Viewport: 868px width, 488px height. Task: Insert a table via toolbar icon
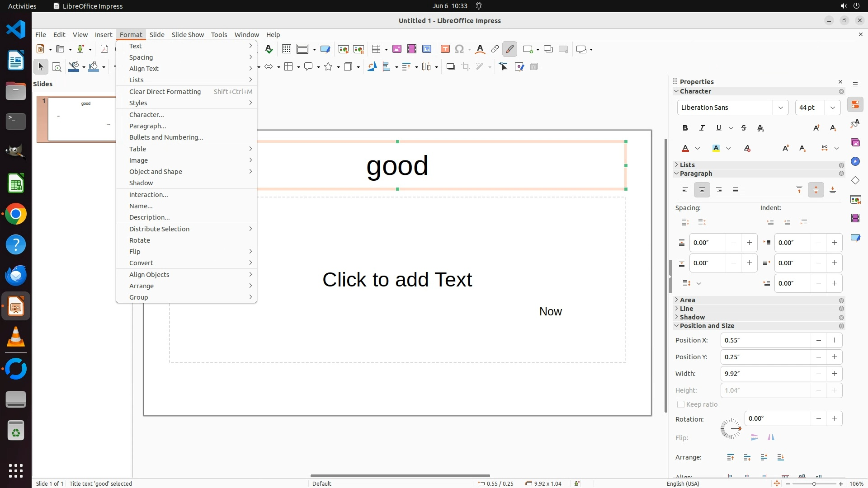click(x=376, y=49)
